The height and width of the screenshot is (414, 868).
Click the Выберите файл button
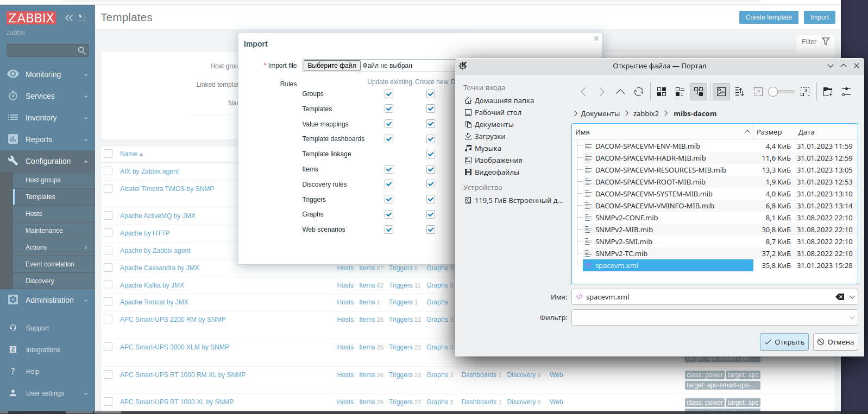click(x=332, y=66)
